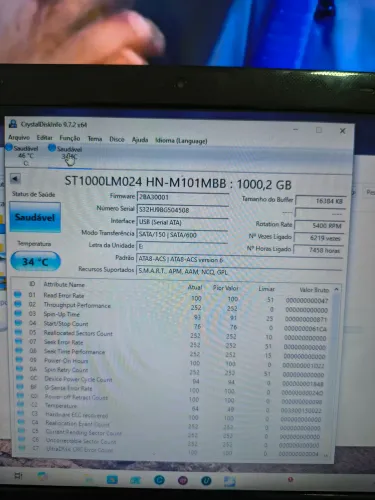375x500 pixels.
Task: Click the previous-disk arrow button
Action: click(x=15, y=178)
